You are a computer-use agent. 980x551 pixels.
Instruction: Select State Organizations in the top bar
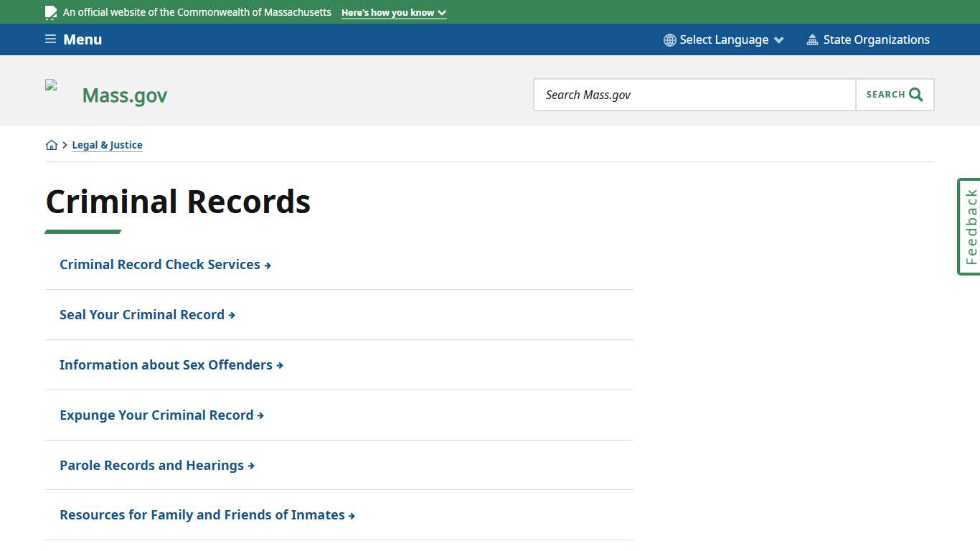(876, 39)
